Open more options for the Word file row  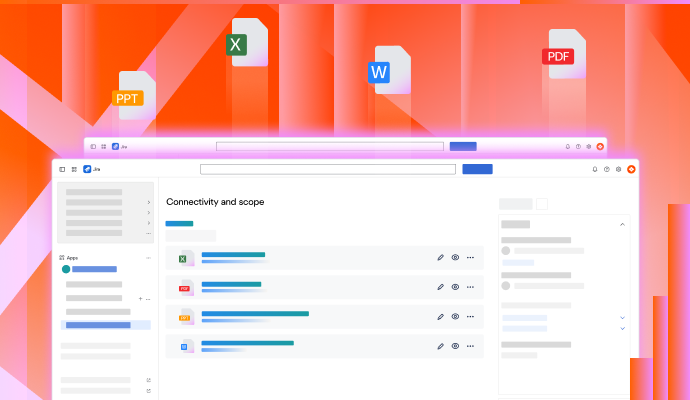(470, 346)
